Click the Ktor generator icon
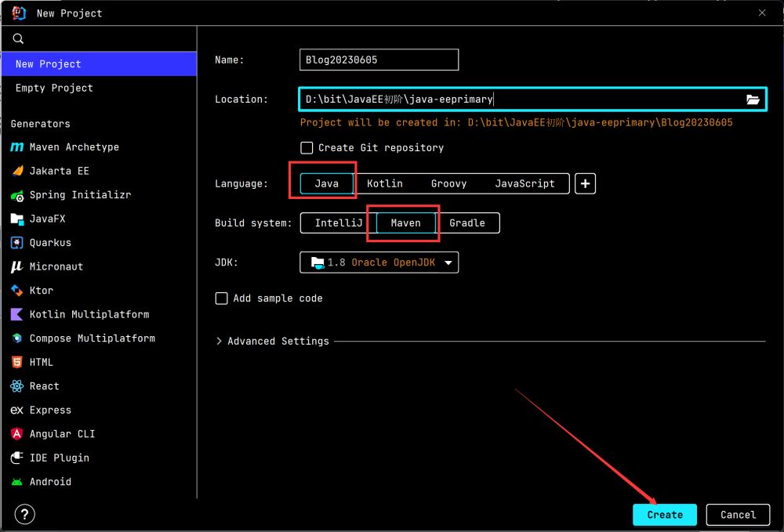The width and height of the screenshot is (784, 532). 17,291
